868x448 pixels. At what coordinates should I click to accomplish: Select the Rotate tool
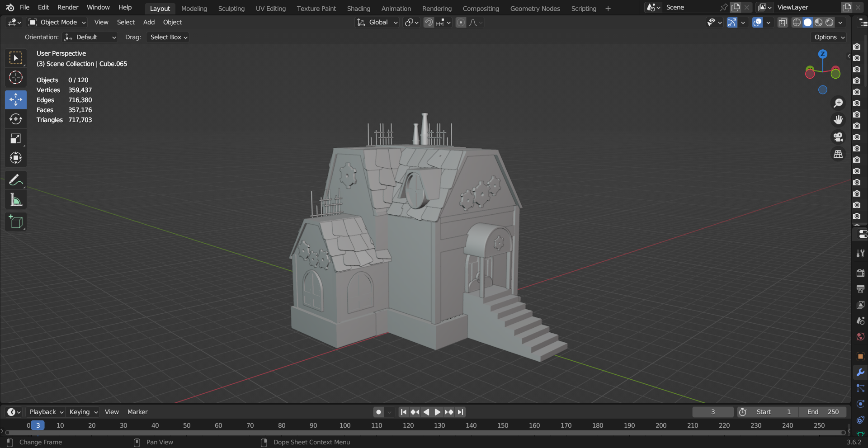pyautogui.click(x=15, y=119)
